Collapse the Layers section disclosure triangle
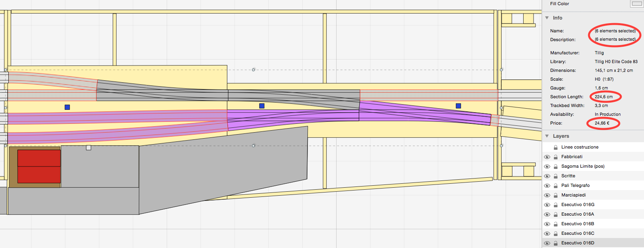The height and width of the screenshot is (248, 644). click(x=547, y=136)
